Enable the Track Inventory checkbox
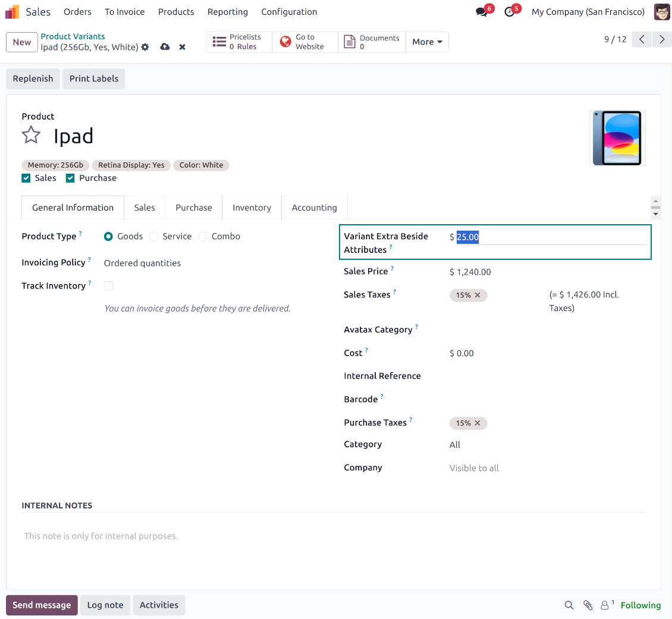672x619 pixels. tap(108, 286)
